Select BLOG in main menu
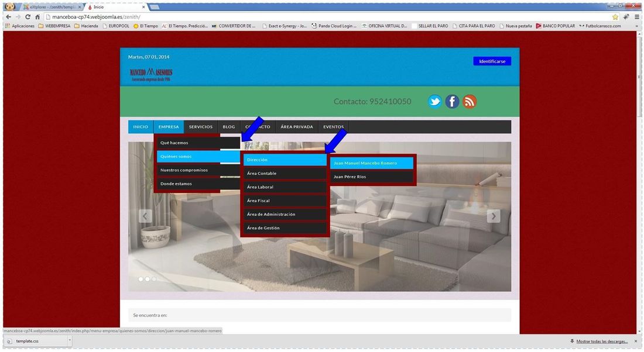 [229, 127]
